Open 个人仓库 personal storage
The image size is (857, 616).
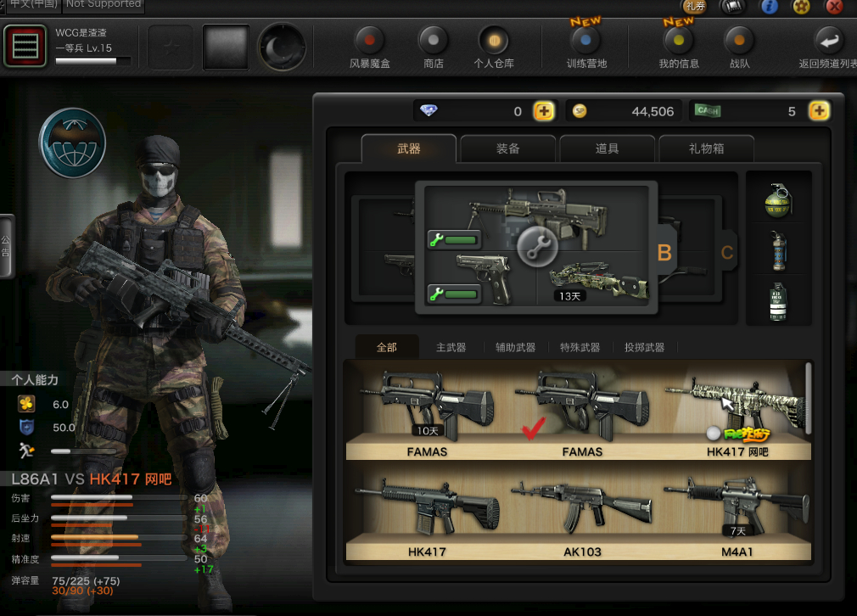coord(494,48)
